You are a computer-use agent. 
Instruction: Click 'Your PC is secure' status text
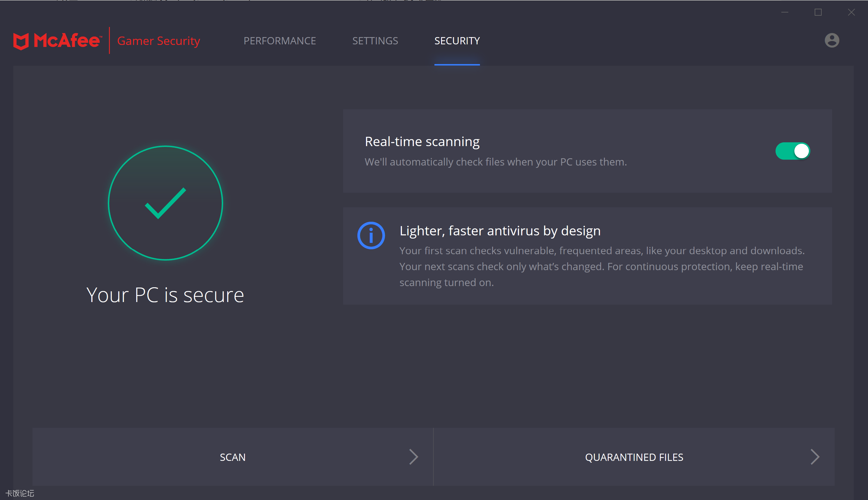pyautogui.click(x=165, y=295)
